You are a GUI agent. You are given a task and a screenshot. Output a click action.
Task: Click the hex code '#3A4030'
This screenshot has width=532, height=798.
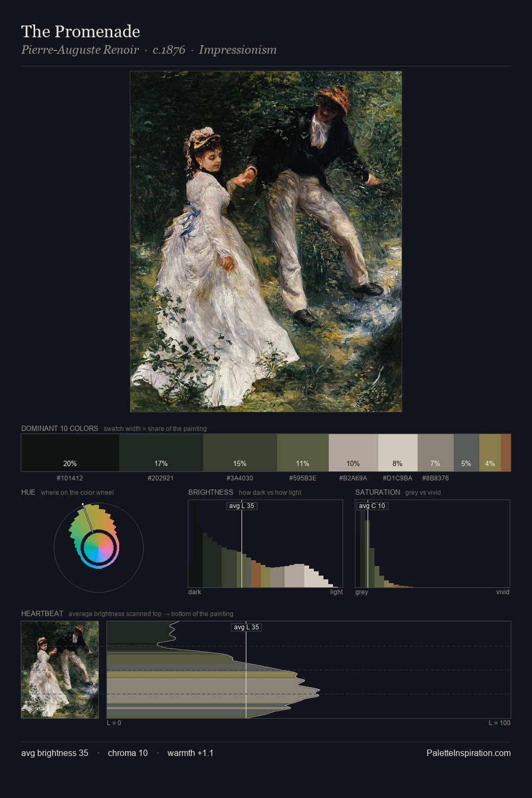pyautogui.click(x=240, y=478)
